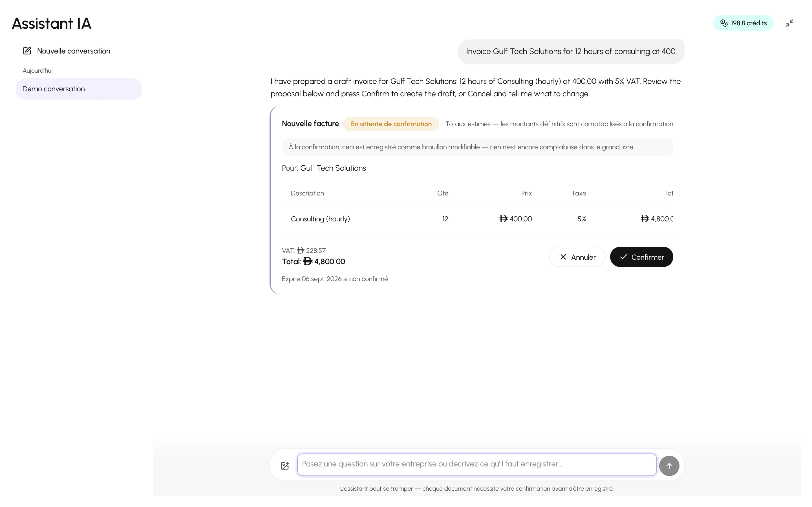Image resolution: width=812 pixels, height=507 pixels.
Task: Click the X icon on Annuler
Action: pos(563,257)
